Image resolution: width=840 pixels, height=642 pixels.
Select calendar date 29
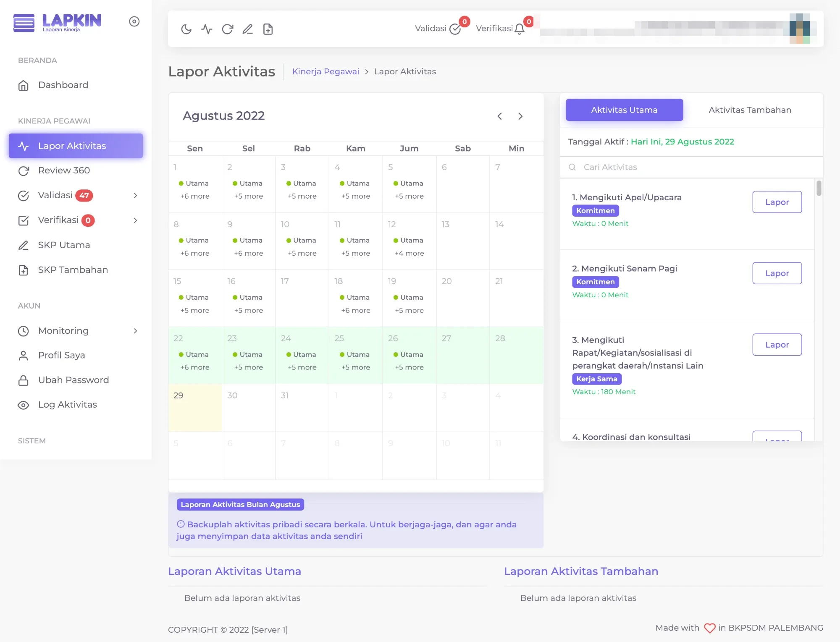pos(195,408)
